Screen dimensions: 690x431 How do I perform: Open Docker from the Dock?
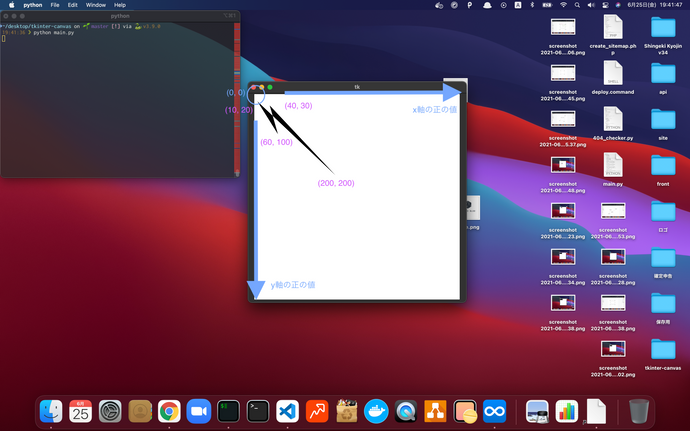click(x=376, y=411)
